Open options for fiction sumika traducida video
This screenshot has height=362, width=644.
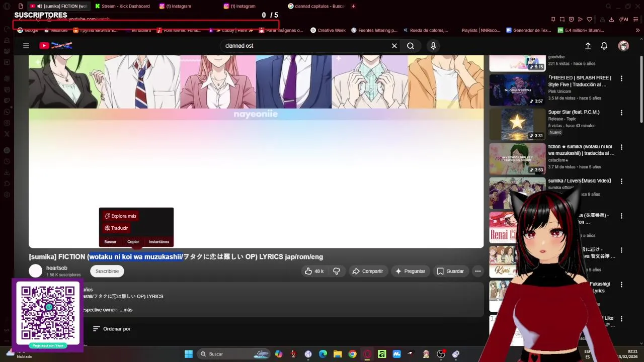(621, 147)
